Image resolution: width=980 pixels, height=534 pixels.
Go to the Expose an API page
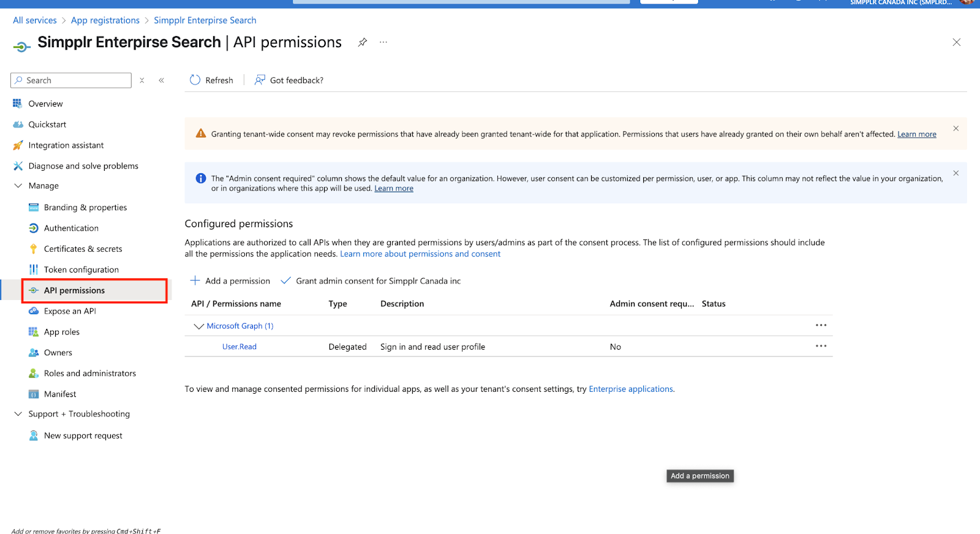pos(70,311)
